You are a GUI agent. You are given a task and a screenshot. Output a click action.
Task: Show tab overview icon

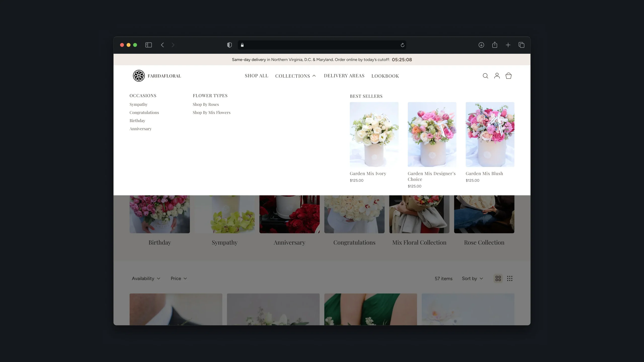pos(521,45)
